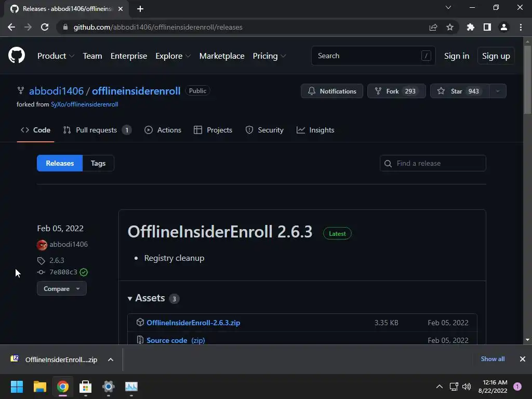Switch to the Actions tab
Screen dimensions: 532x399
coord(163,130)
